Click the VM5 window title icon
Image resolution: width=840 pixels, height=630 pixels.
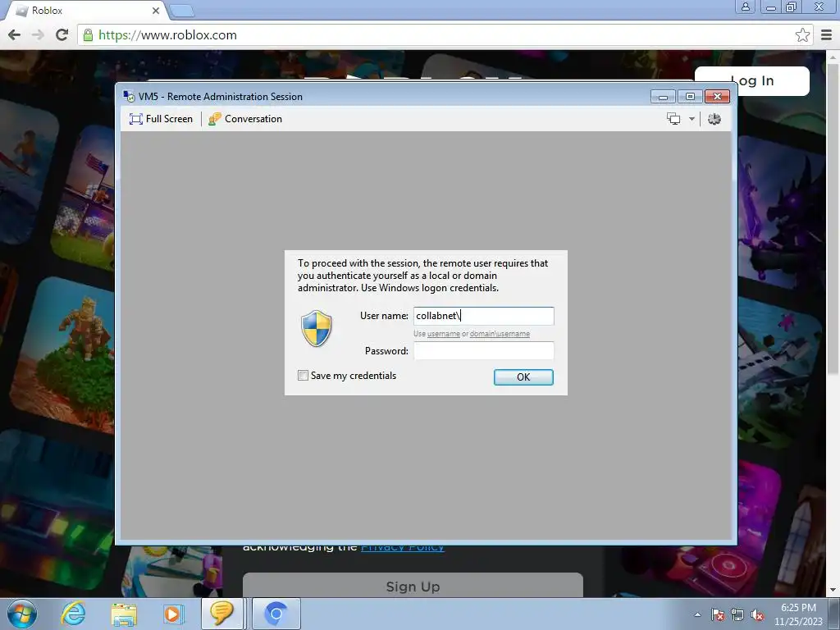pos(129,97)
